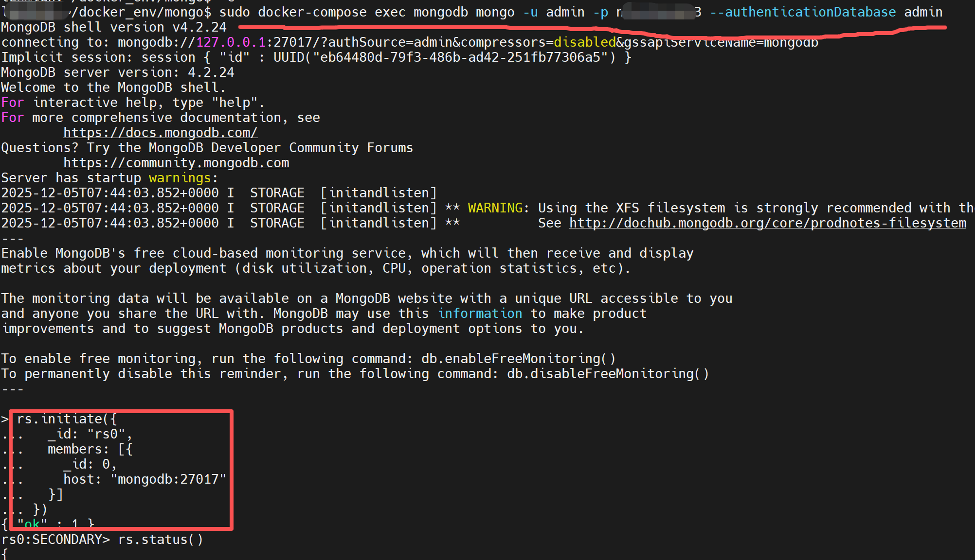Open the dochub prodnotes-filesystem link

(767, 223)
